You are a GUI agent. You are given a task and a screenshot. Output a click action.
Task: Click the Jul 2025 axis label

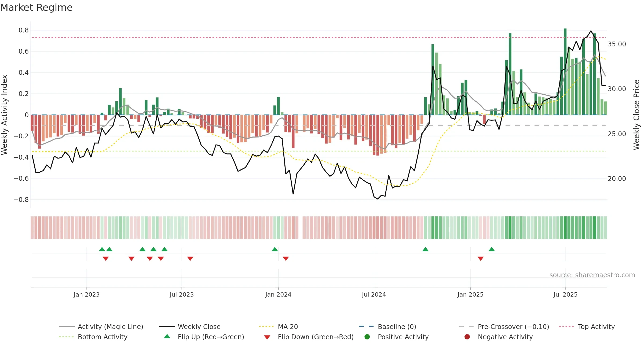[565, 294]
